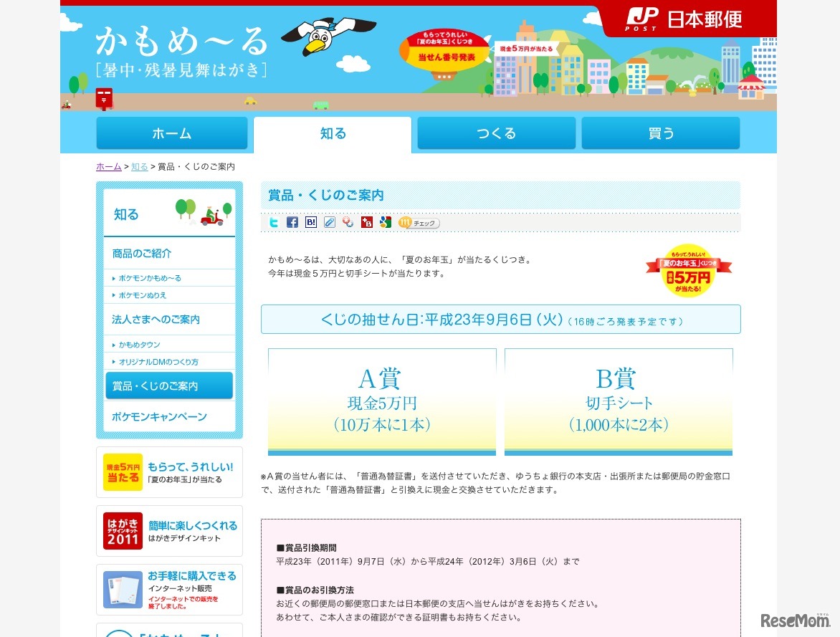Click the red and blue circles share icon

(348, 222)
